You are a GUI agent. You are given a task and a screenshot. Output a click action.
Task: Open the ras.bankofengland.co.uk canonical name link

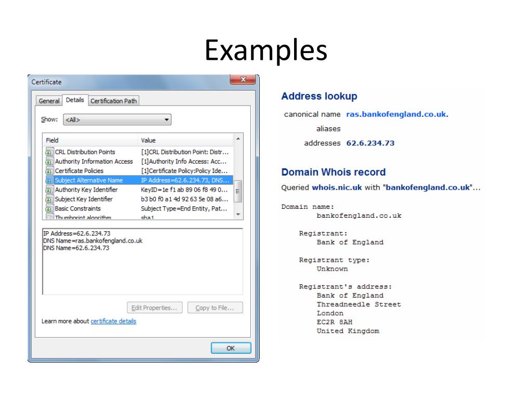pos(397,114)
